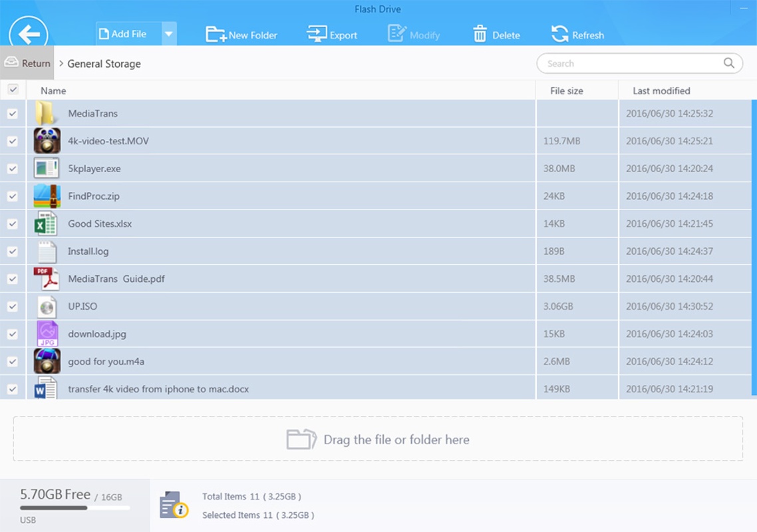The image size is (757, 532).
Task: Sort by the File size column header
Action: (566, 90)
